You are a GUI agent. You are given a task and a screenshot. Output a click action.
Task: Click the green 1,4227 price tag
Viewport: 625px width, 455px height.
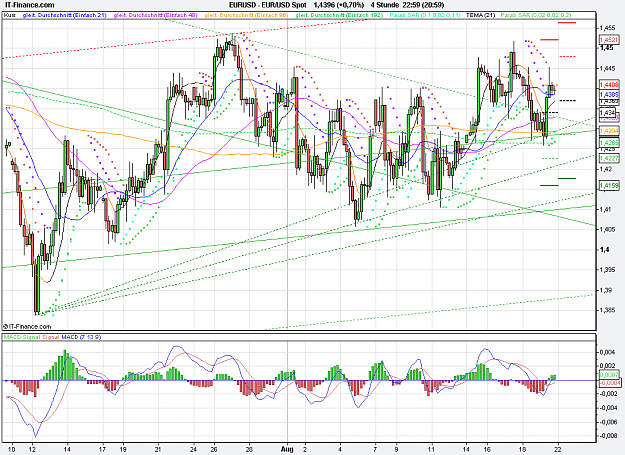tap(609, 158)
